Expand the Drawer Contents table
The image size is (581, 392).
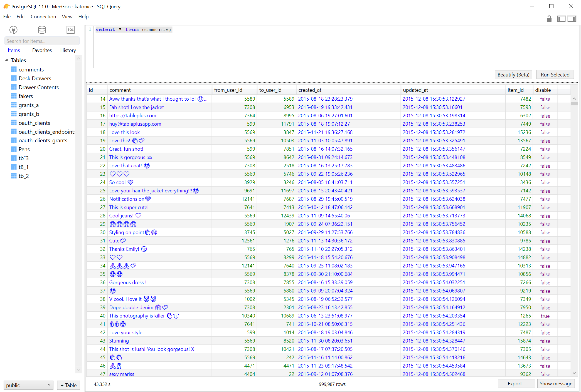14,87
